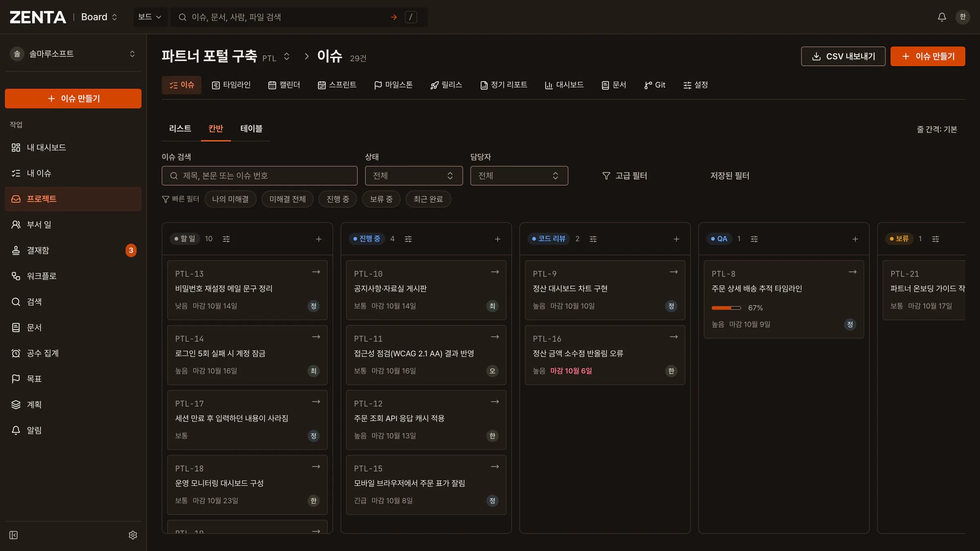This screenshot has width=980, height=551.
Task: Switch to 캘린더 tab
Action: click(284, 85)
